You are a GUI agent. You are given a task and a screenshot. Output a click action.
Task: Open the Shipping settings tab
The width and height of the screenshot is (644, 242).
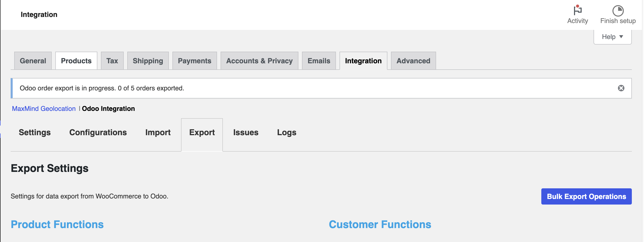coord(148,61)
